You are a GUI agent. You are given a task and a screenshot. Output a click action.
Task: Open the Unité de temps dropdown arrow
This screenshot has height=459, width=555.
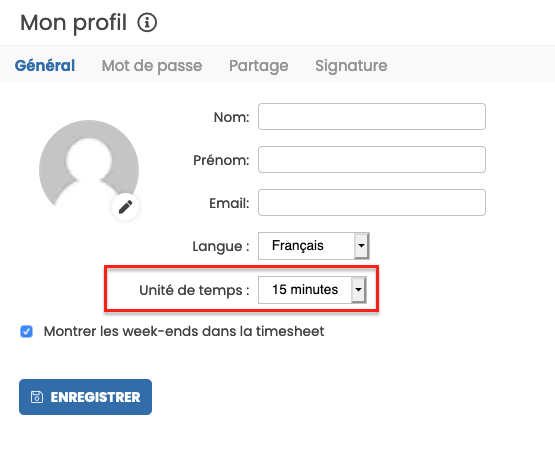coord(358,290)
